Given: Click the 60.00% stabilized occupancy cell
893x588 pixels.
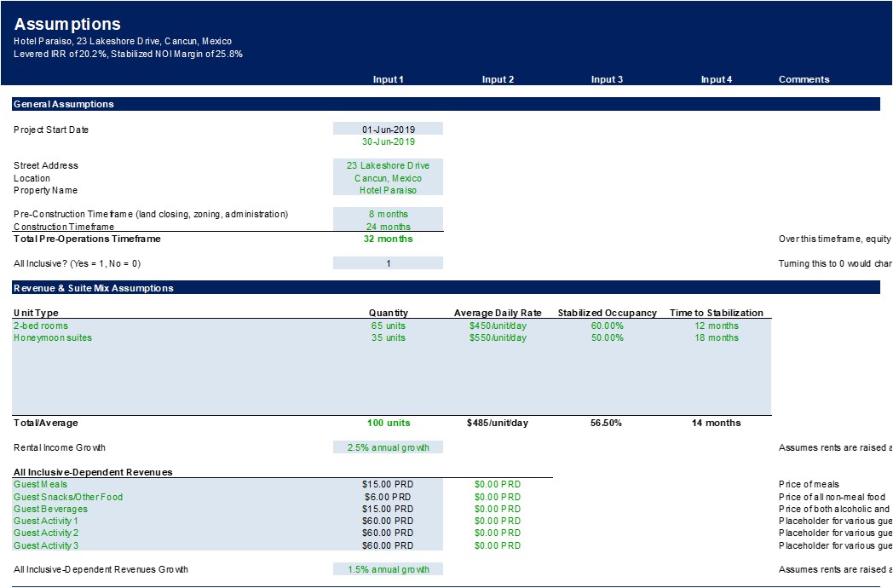Looking at the screenshot, I should pyautogui.click(x=607, y=326).
